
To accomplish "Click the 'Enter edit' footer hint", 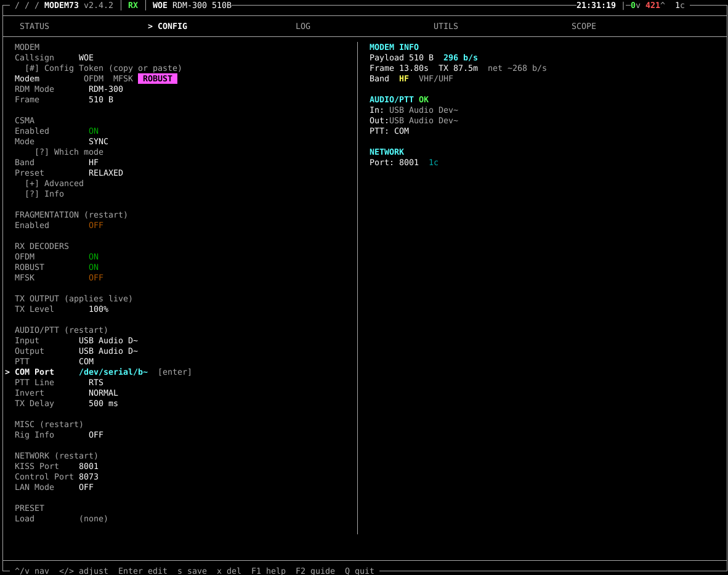I will pos(142,571).
